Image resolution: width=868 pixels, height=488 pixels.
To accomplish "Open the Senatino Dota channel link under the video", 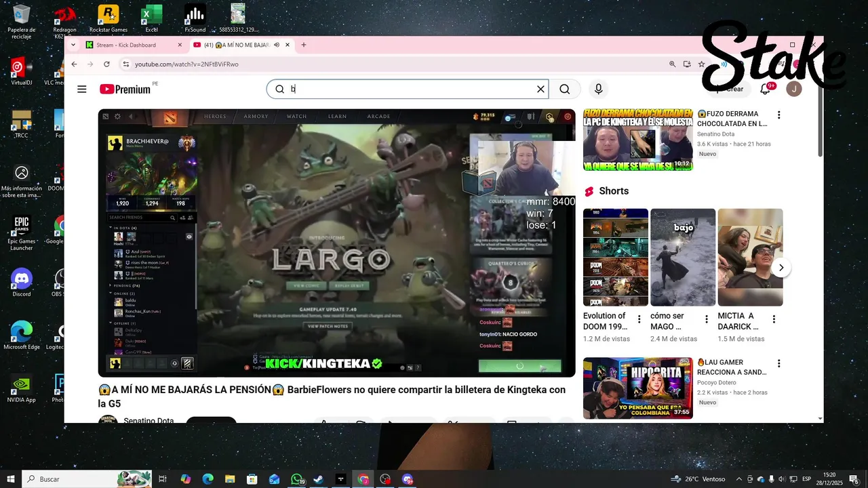I will click(x=149, y=421).
